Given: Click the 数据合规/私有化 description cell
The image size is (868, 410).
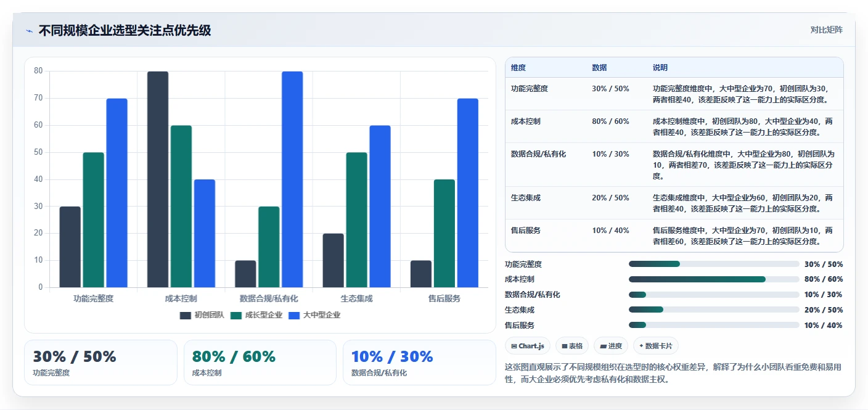Looking at the screenshot, I should point(744,165).
